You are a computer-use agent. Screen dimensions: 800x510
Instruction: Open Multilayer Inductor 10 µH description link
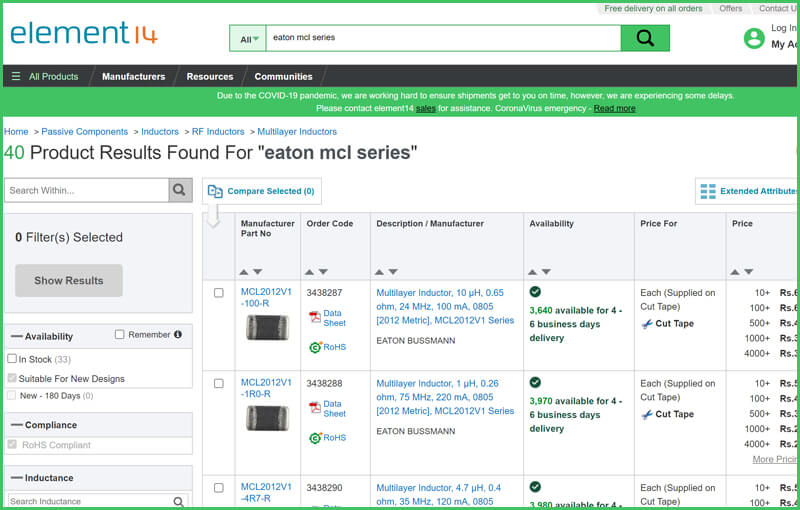coord(445,307)
